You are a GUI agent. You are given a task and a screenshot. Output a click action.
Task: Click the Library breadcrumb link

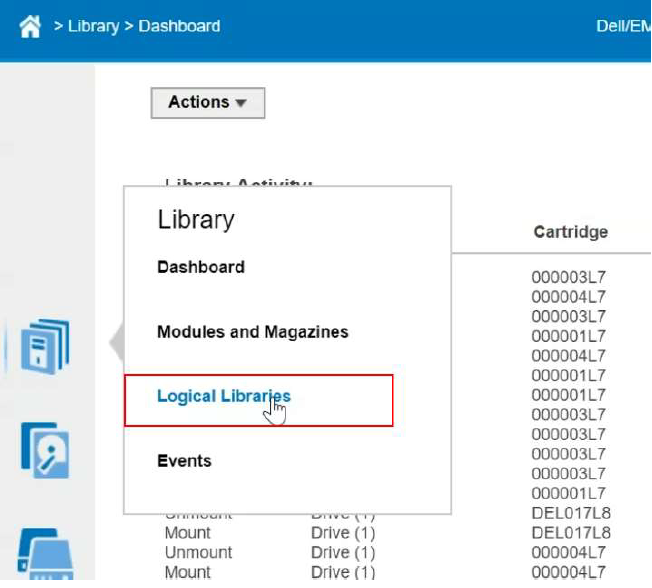[93, 26]
